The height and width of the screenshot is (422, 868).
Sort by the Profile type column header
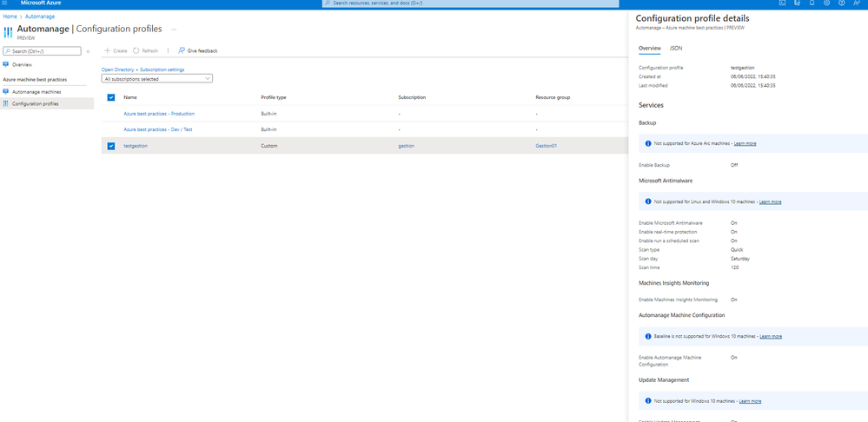click(274, 97)
